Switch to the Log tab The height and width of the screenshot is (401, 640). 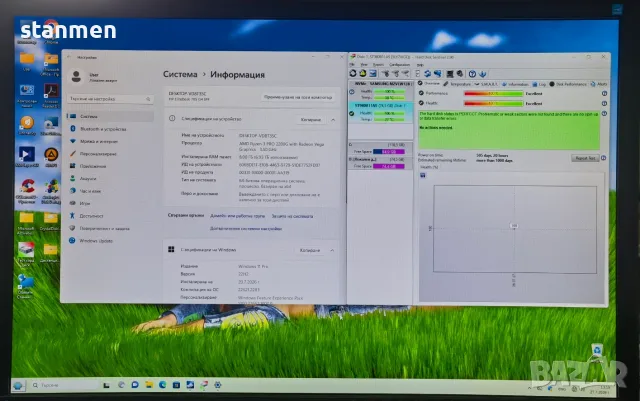click(x=539, y=84)
